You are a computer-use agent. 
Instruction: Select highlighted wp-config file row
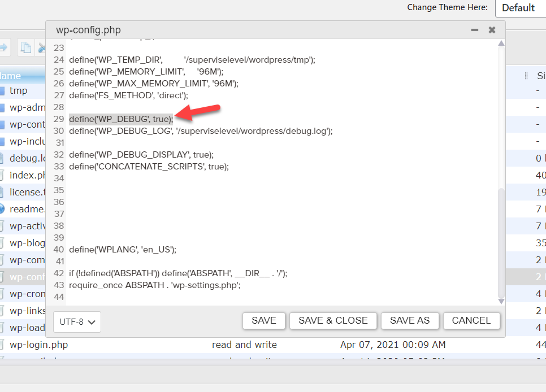point(23,277)
